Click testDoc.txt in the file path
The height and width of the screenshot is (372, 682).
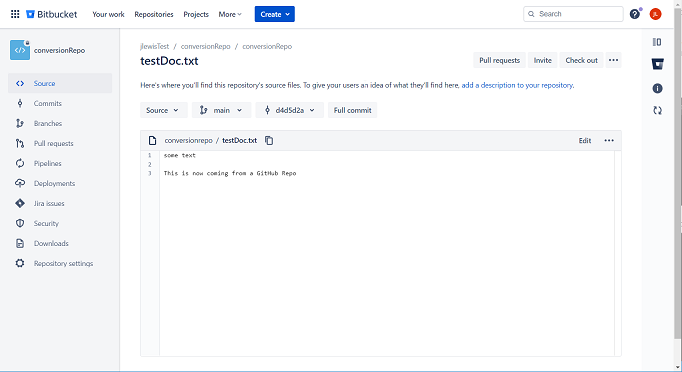point(239,141)
